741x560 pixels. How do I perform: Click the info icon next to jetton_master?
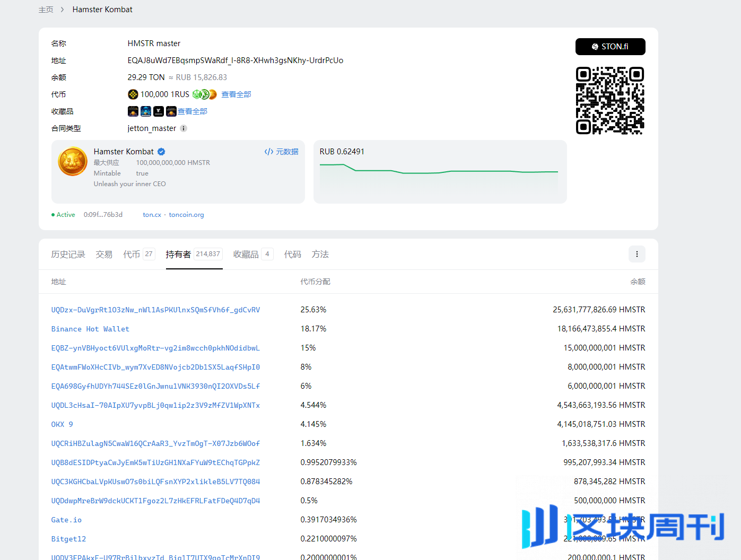[184, 128]
